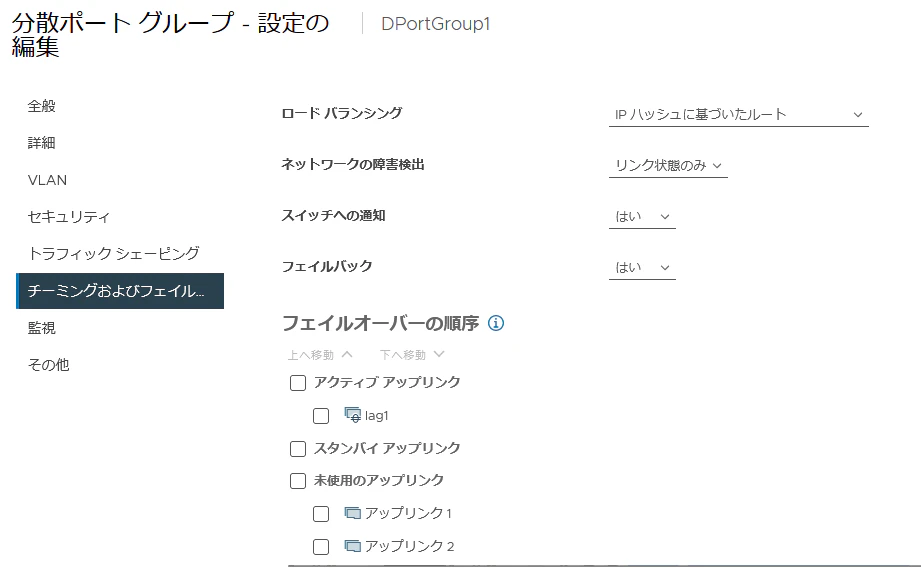Click the アップリンク 1 uplink icon
The image size is (921, 582).
352,513
